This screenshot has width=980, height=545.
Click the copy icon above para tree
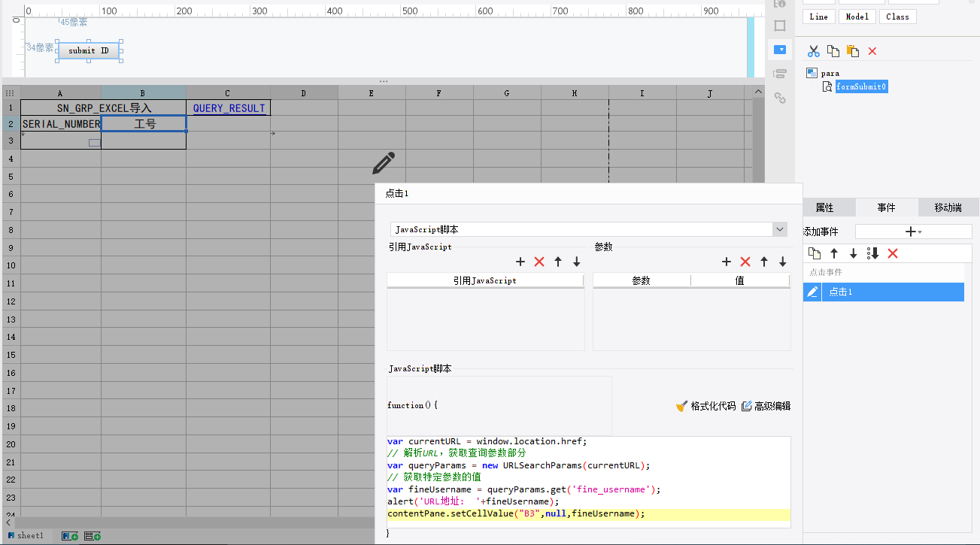833,51
